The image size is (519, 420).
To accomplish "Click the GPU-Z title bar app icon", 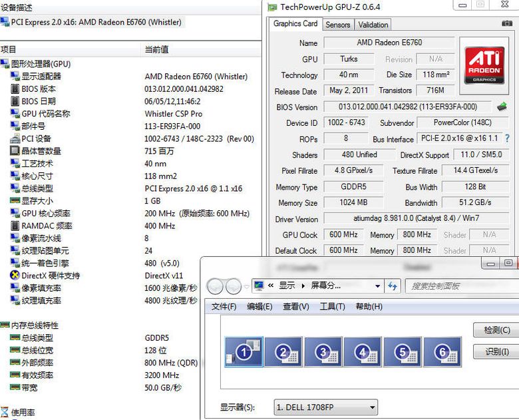I will coord(272,7).
